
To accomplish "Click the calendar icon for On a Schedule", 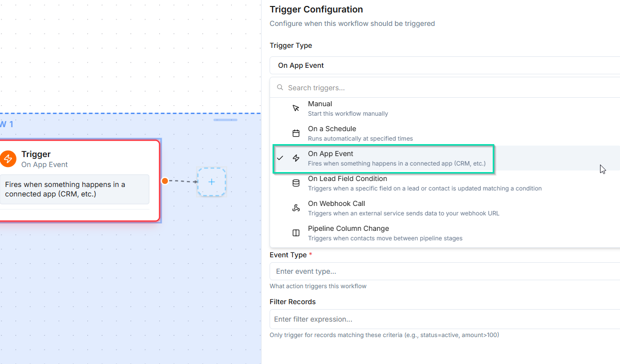I will (x=296, y=133).
